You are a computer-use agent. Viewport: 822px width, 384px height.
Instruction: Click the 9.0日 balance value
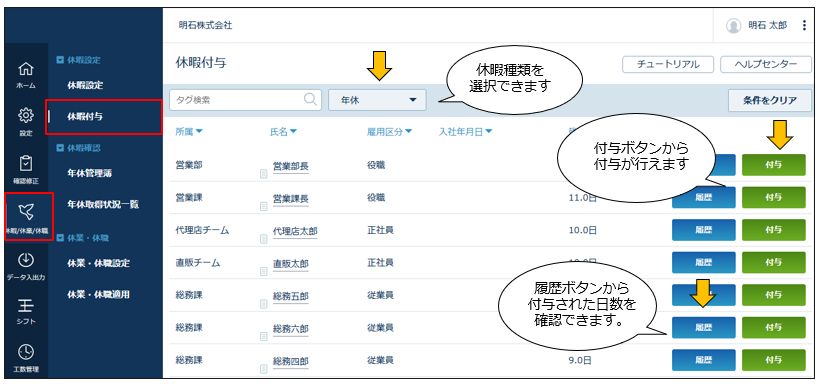[580, 360]
